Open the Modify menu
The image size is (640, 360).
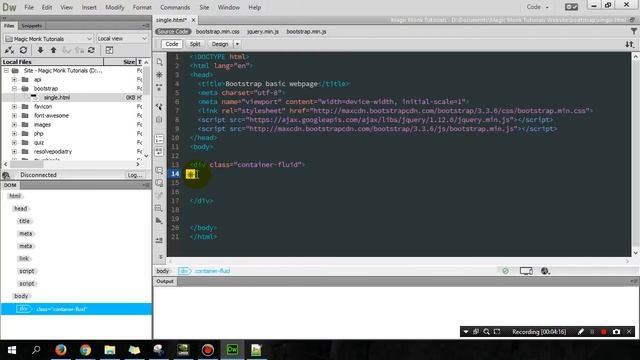pos(115,7)
